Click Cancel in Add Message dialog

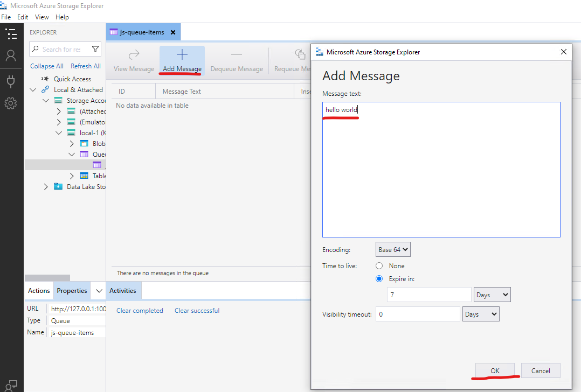coord(541,370)
